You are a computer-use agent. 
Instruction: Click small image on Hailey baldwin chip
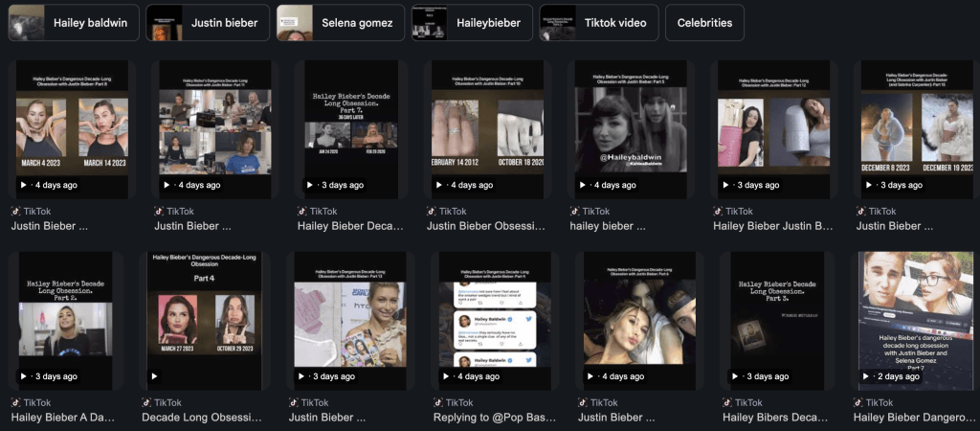click(x=26, y=23)
